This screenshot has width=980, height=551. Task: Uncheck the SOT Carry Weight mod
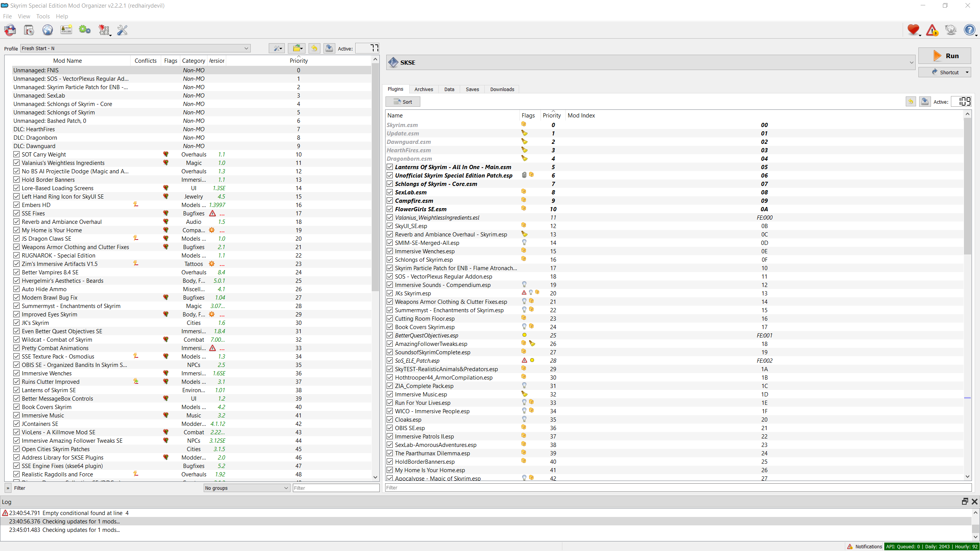16,154
